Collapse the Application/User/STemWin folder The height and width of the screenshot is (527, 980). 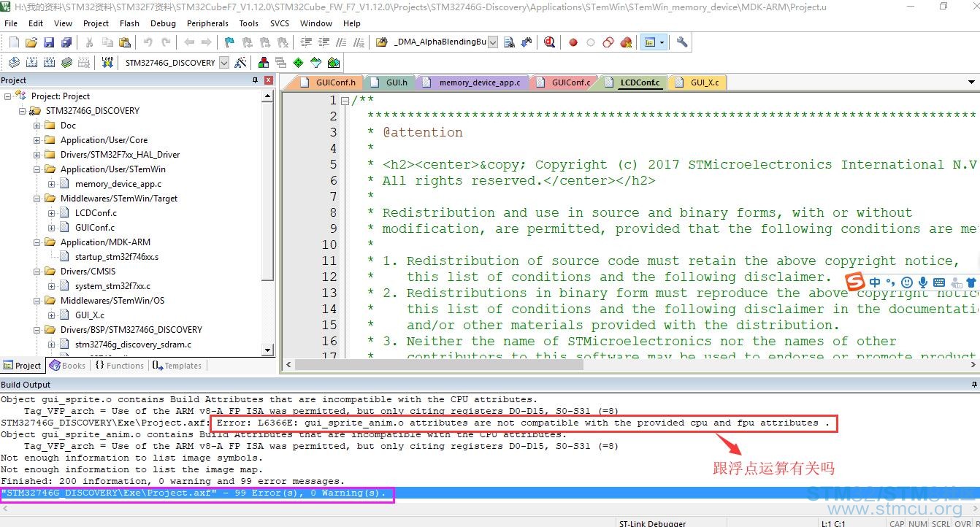(37, 169)
